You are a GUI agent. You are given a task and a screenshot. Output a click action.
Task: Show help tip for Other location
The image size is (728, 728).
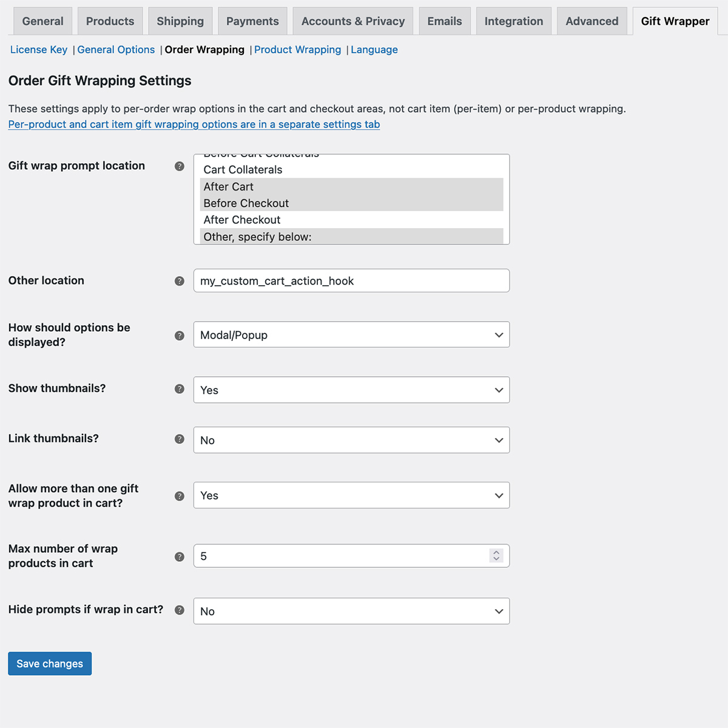point(180,281)
